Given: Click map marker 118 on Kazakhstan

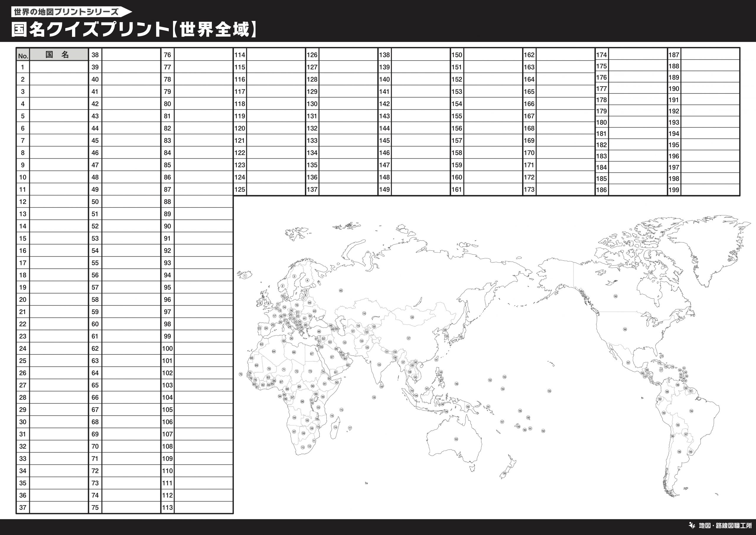Looking at the screenshot, I should pyautogui.click(x=364, y=313).
